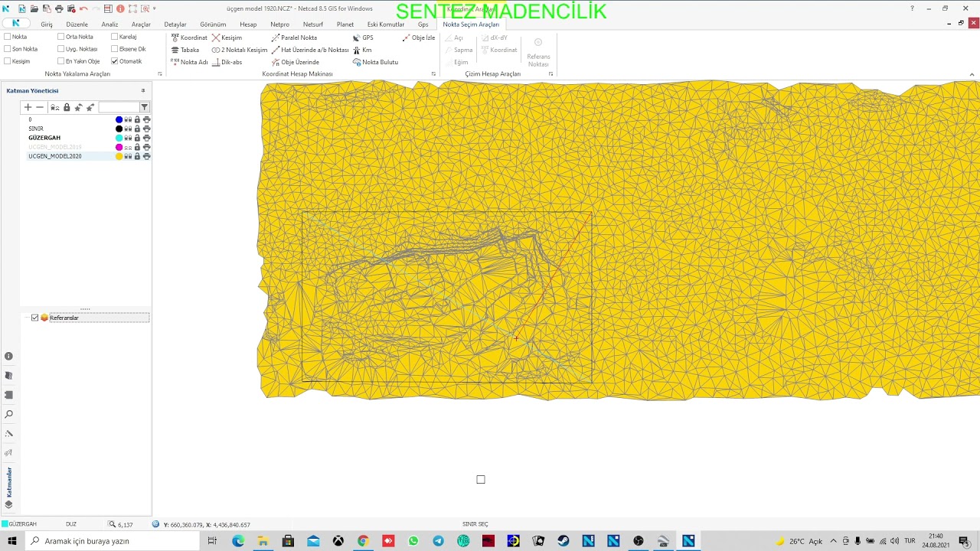Open the Nokta Bulutu tool
Image resolution: width=980 pixels, height=551 pixels.
375,62
